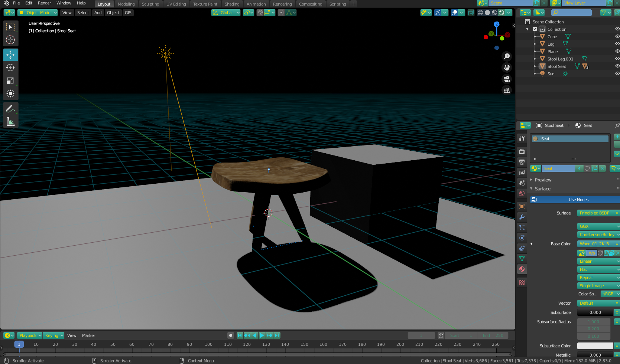Open the Object Constraints properties tab
The image size is (620, 364).
tap(522, 248)
